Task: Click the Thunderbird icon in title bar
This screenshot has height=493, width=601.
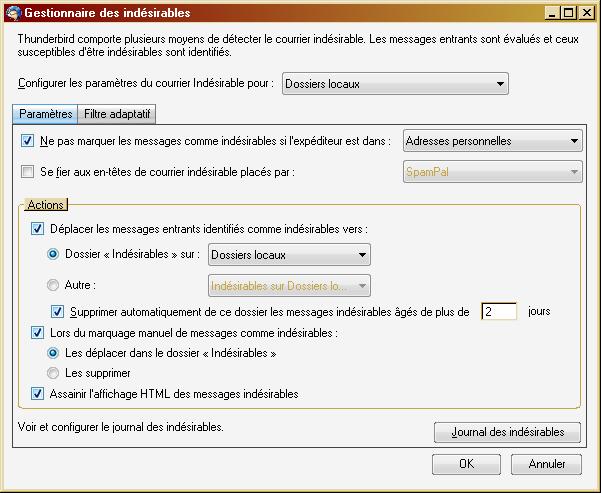Action: coord(13,13)
